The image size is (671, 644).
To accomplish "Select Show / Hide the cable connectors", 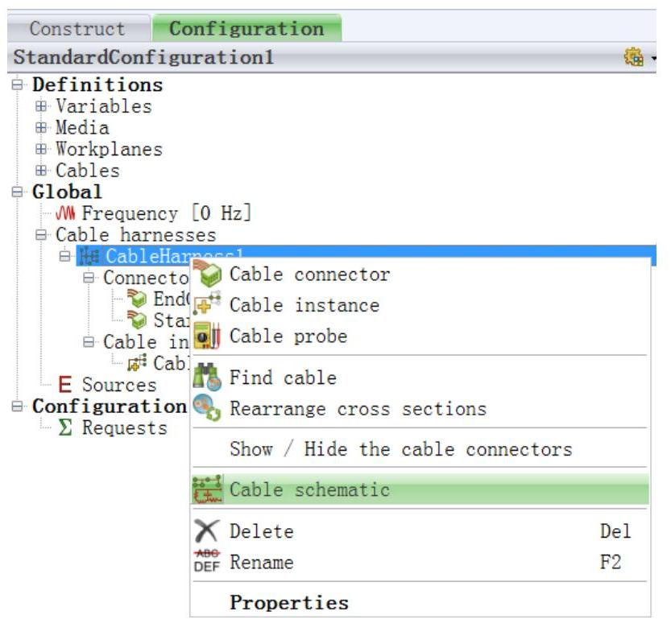I will coord(401,449).
